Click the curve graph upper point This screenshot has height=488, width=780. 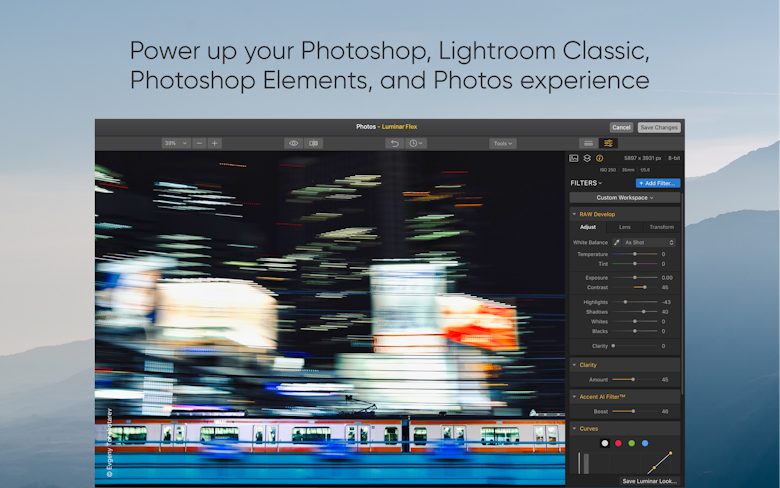coord(671,453)
